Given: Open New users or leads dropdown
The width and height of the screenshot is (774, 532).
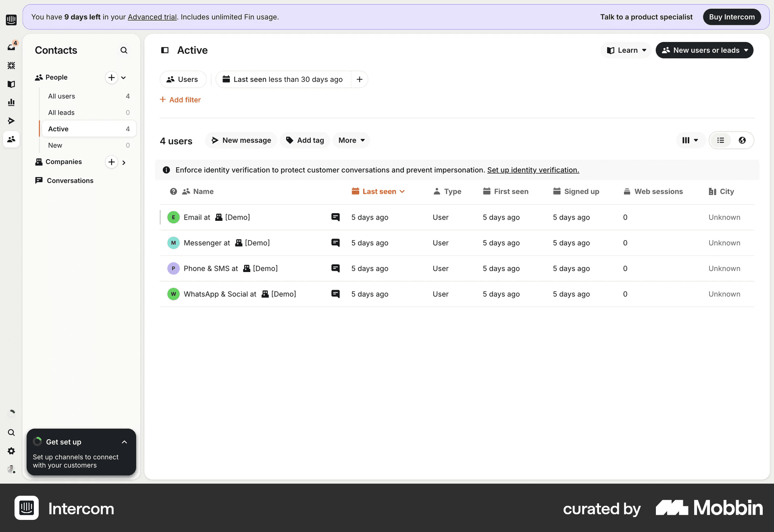Looking at the screenshot, I should tap(704, 50).
